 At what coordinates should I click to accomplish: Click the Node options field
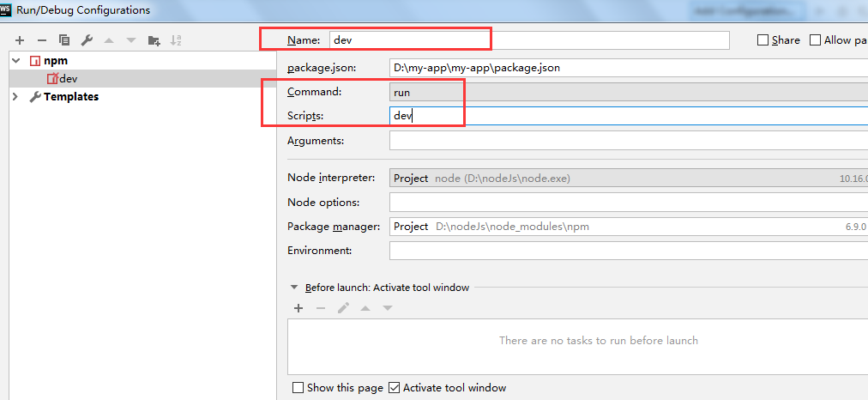[x=629, y=203]
